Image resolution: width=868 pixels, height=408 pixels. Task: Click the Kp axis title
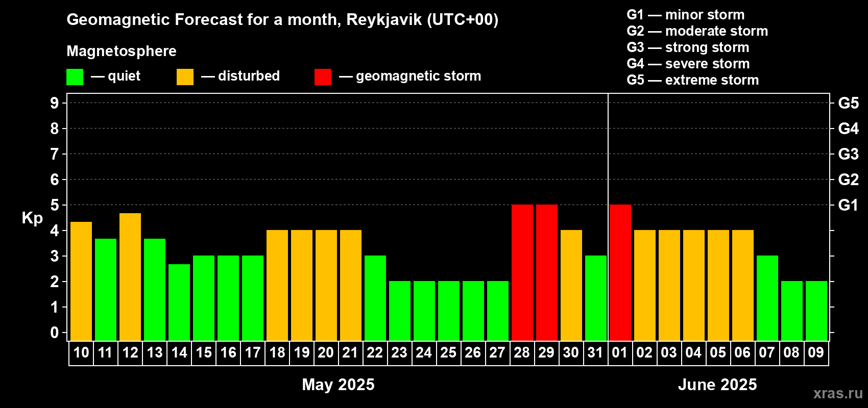click(x=32, y=218)
